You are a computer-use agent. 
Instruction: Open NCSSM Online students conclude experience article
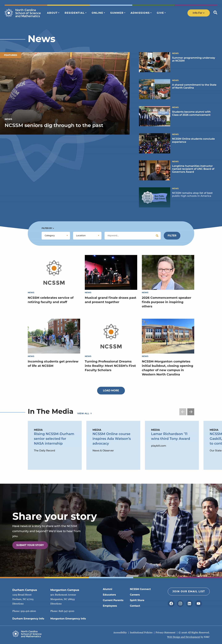(193, 140)
